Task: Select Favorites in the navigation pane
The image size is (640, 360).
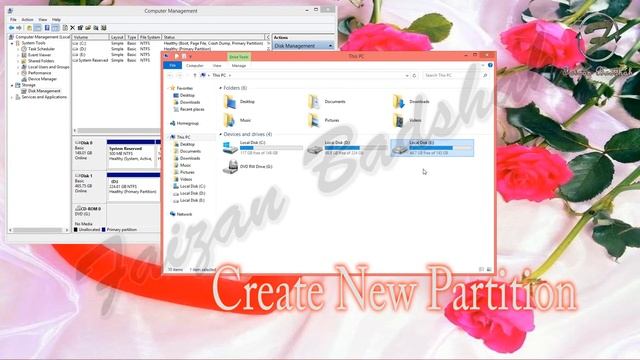Action: click(182, 88)
